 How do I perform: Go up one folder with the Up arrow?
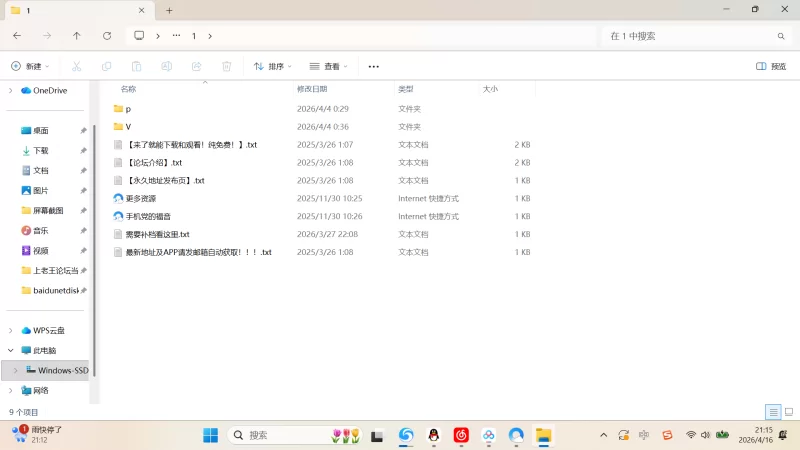click(x=77, y=36)
